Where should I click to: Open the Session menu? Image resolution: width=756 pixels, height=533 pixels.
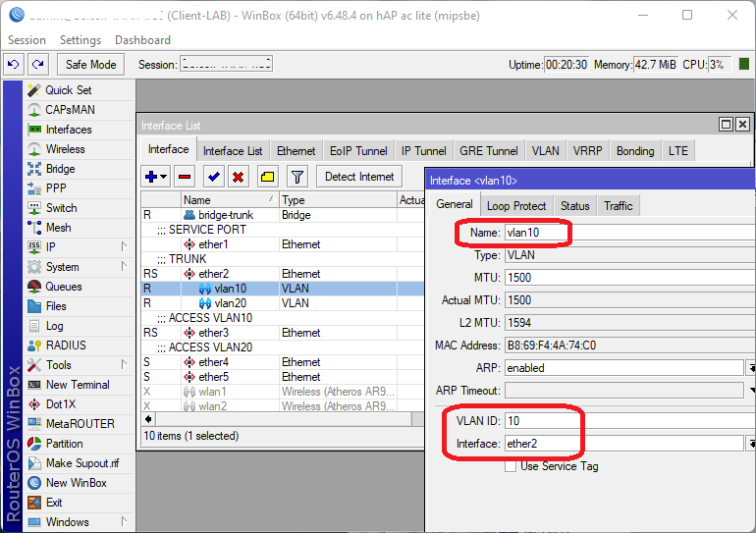pyautogui.click(x=27, y=40)
